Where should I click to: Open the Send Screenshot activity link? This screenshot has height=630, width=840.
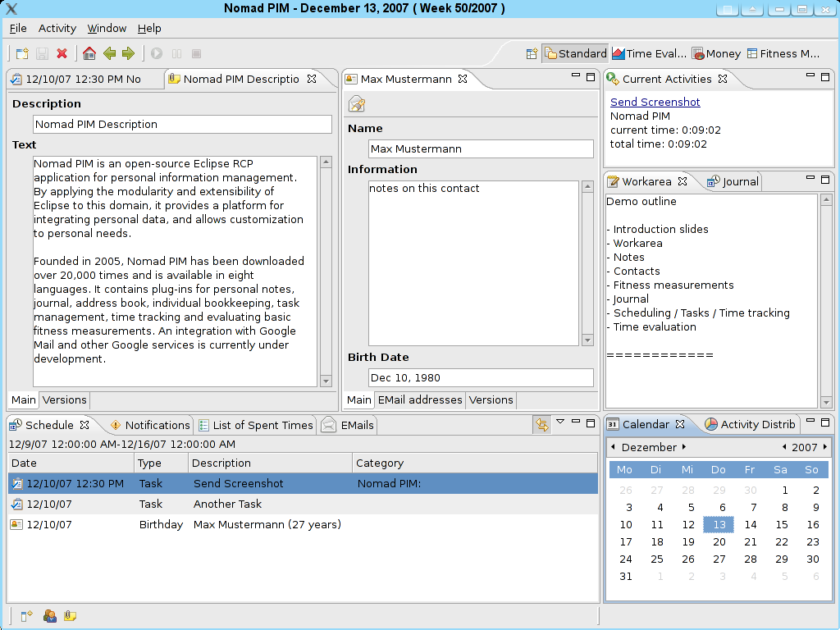[655, 102]
